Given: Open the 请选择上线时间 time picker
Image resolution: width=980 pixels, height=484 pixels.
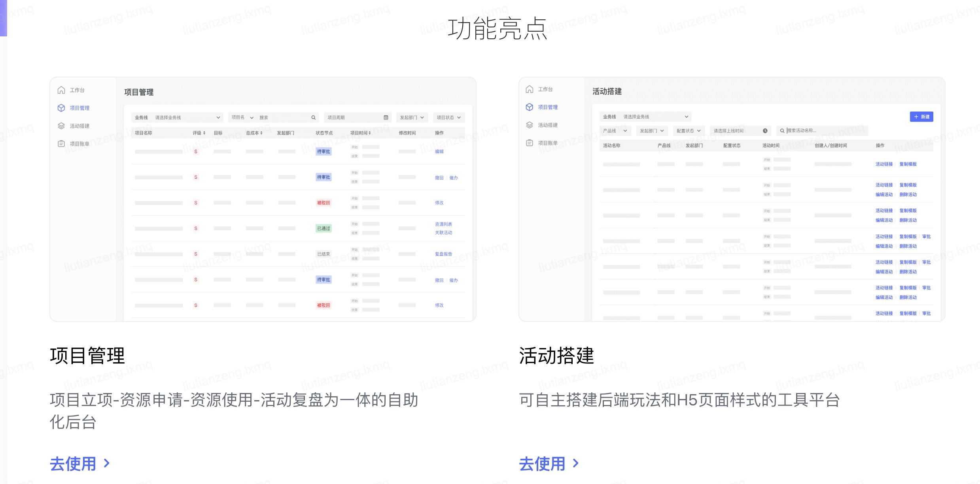Looking at the screenshot, I should click(x=741, y=131).
